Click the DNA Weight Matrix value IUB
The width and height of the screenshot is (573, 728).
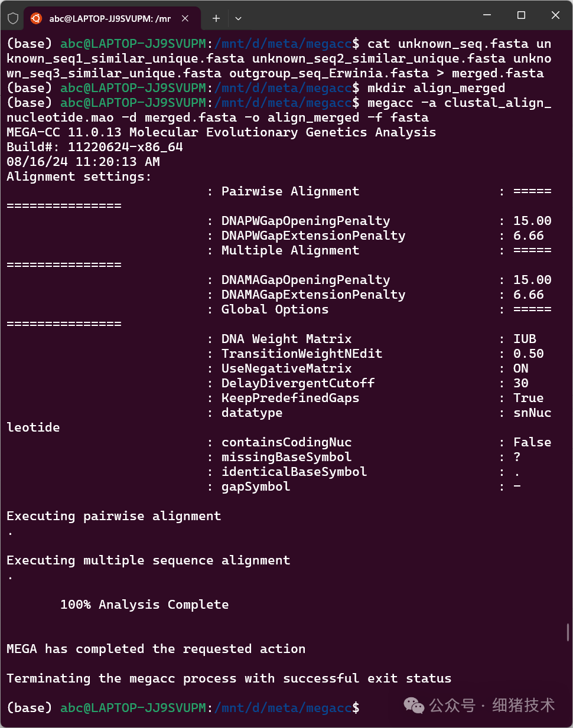coord(525,339)
